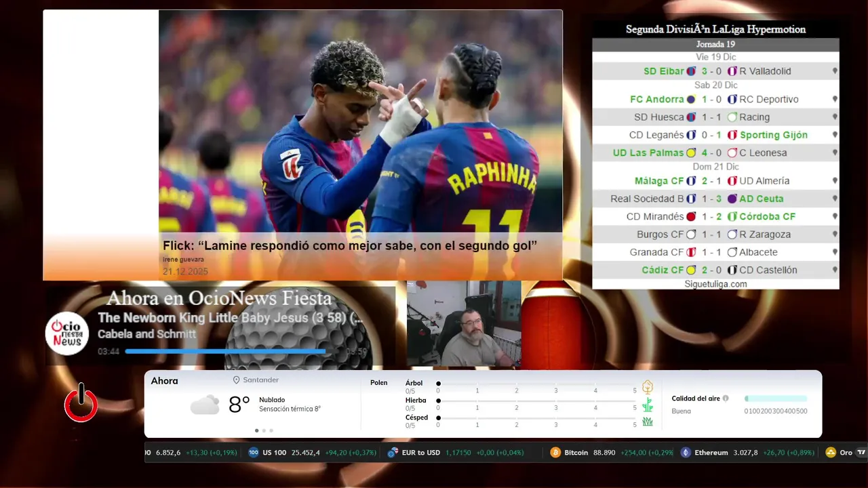Click the Sab 20 Dic date header

[x=715, y=85]
